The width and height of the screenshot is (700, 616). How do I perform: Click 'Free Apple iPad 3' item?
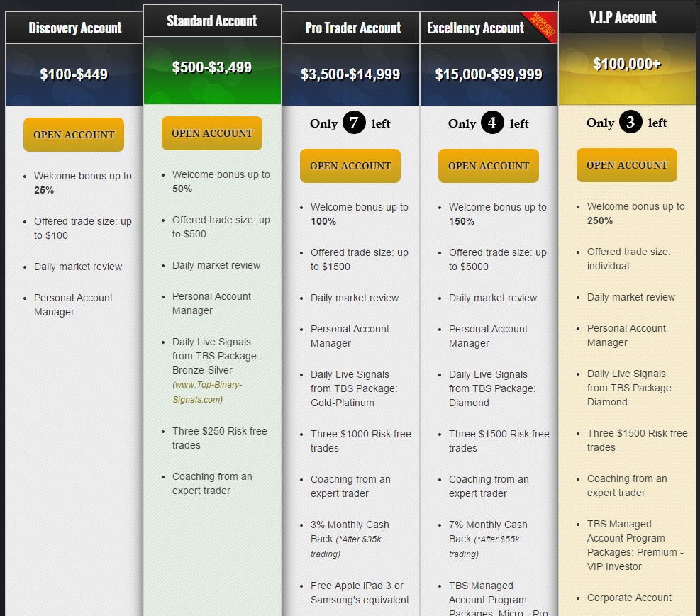pyautogui.click(x=360, y=593)
